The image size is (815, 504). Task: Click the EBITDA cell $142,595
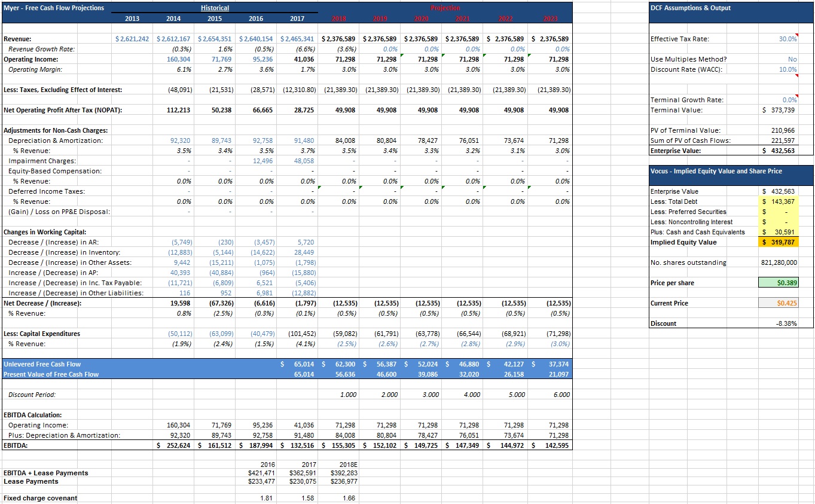[551, 445]
